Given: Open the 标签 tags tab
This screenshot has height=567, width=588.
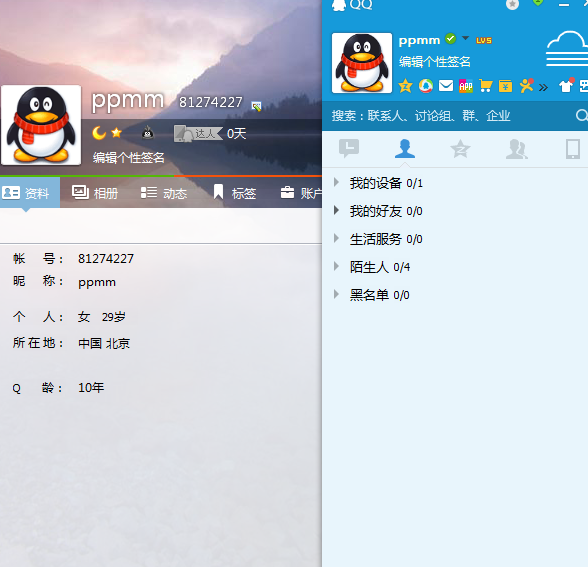Looking at the screenshot, I should [235, 193].
